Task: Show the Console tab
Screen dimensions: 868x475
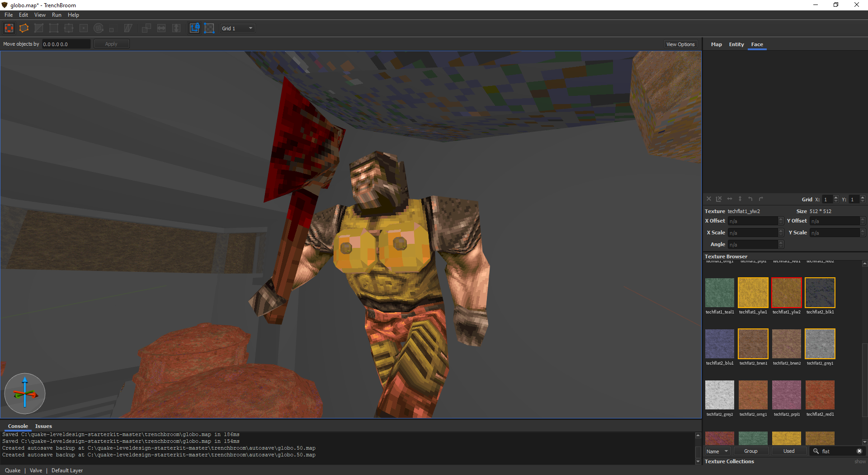Action: [18, 426]
